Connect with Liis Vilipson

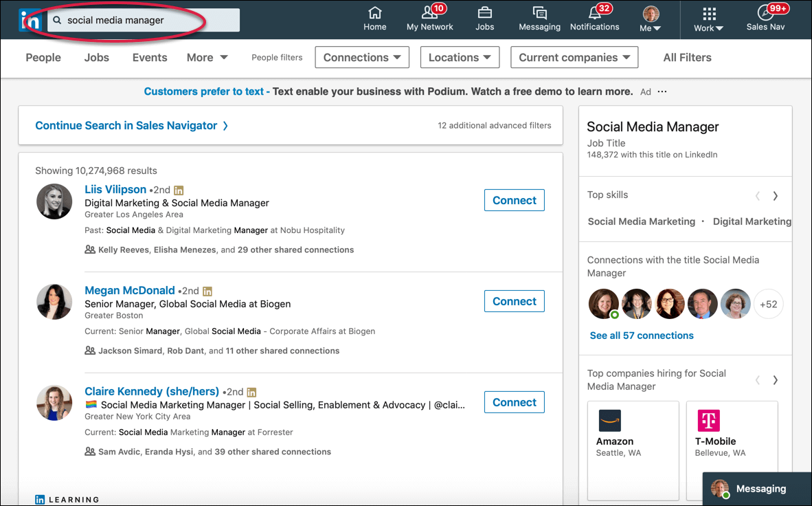515,200
